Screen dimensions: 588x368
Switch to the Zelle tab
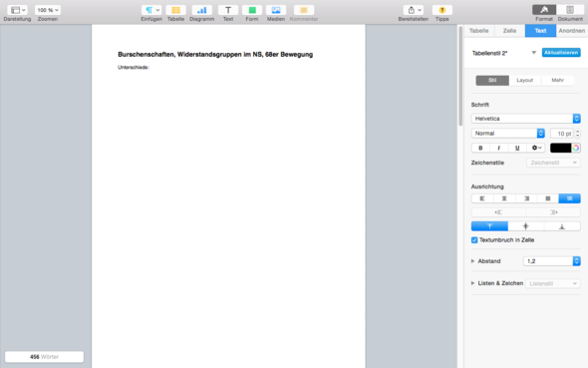click(x=509, y=31)
